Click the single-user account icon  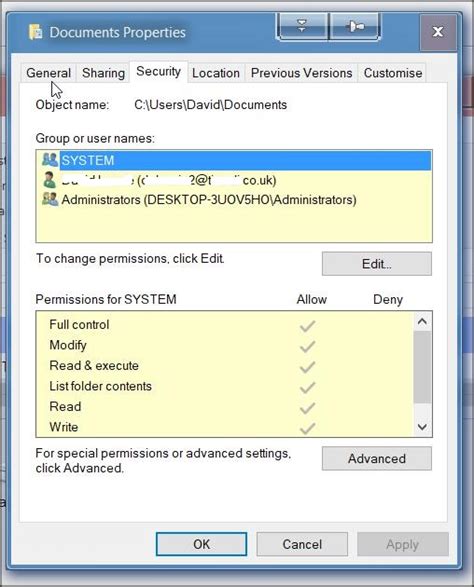point(49,180)
